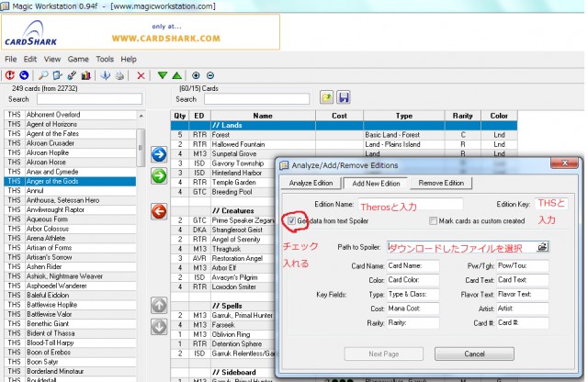Open the magnifying glass search tool
Viewport: 588px width, 382px height.
click(x=43, y=75)
